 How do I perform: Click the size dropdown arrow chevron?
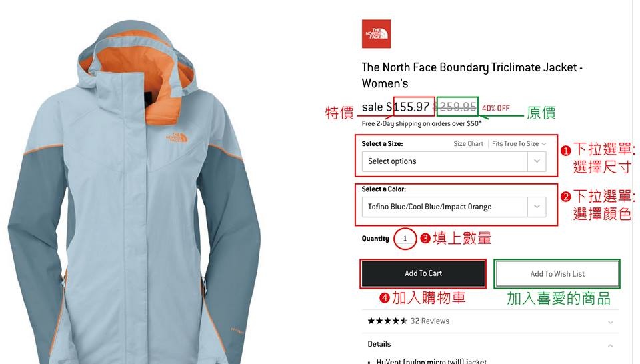coord(537,161)
